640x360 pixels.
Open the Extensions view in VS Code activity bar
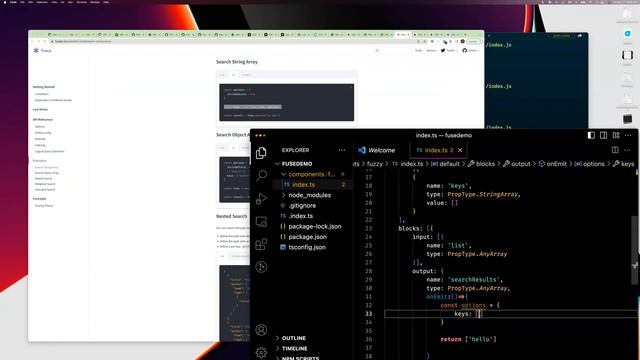tap(261, 244)
